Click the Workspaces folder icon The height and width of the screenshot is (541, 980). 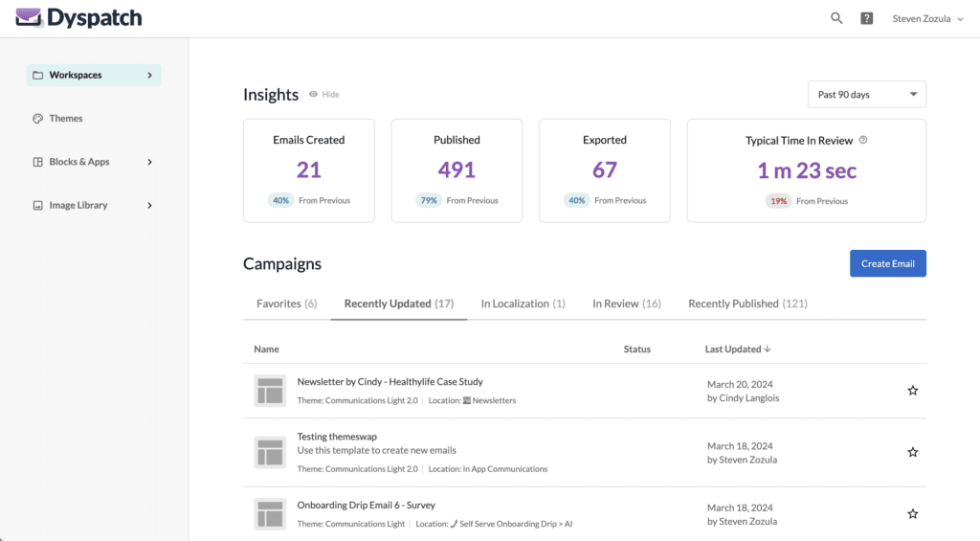(38, 75)
